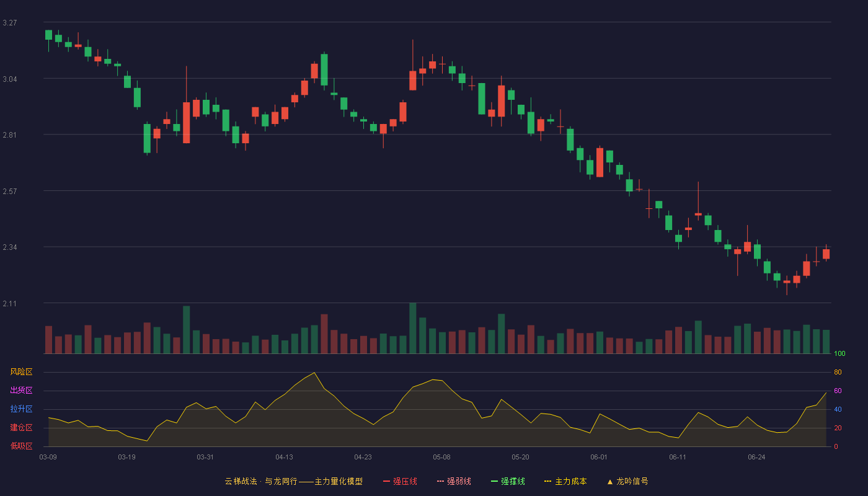Toggle the 云梯战法 主力量化模型 legend entry
The width and height of the screenshot is (868, 496).
(x=293, y=481)
